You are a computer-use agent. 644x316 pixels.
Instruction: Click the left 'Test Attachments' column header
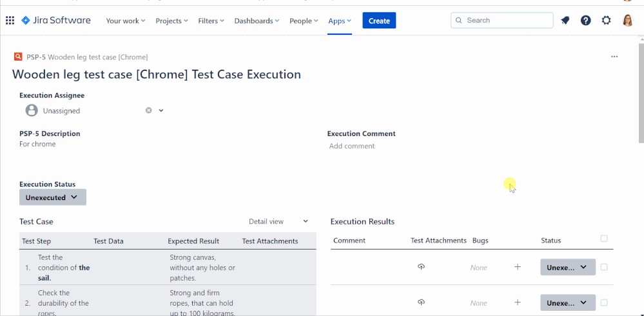(270, 241)
